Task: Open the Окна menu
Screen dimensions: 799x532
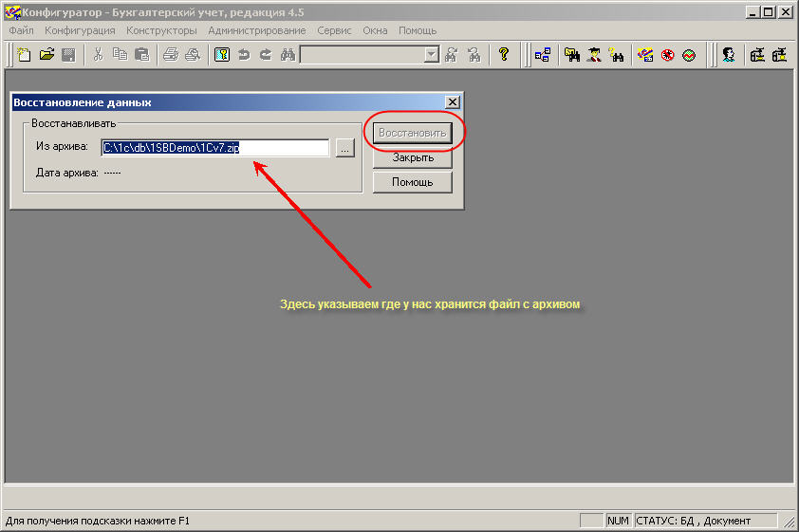Action: [375, 30]
